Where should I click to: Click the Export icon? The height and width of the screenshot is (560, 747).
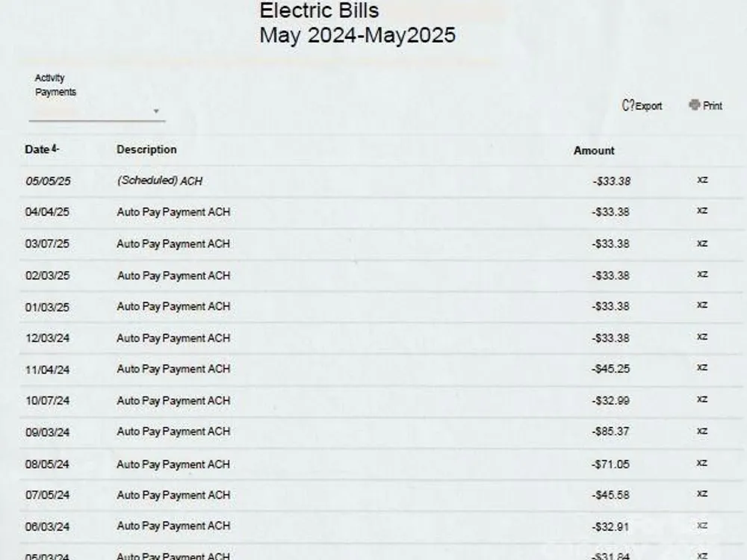pyautogui.click(x=628, y=105)
